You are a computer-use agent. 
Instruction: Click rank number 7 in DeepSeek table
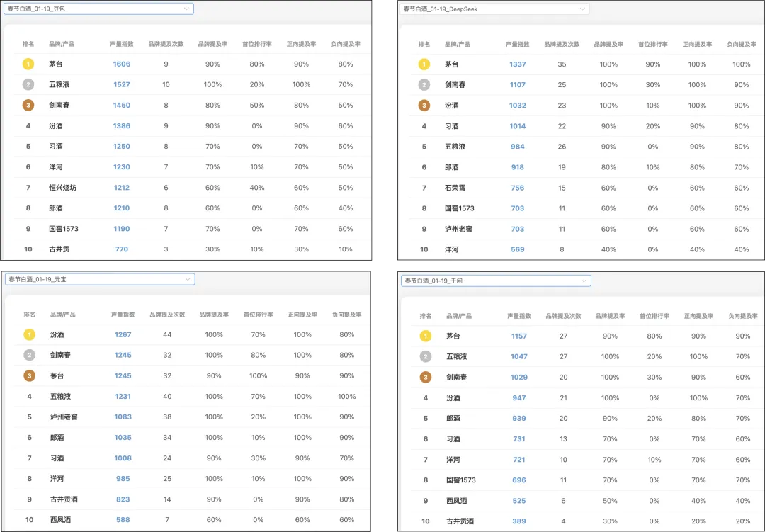[424, 188]
